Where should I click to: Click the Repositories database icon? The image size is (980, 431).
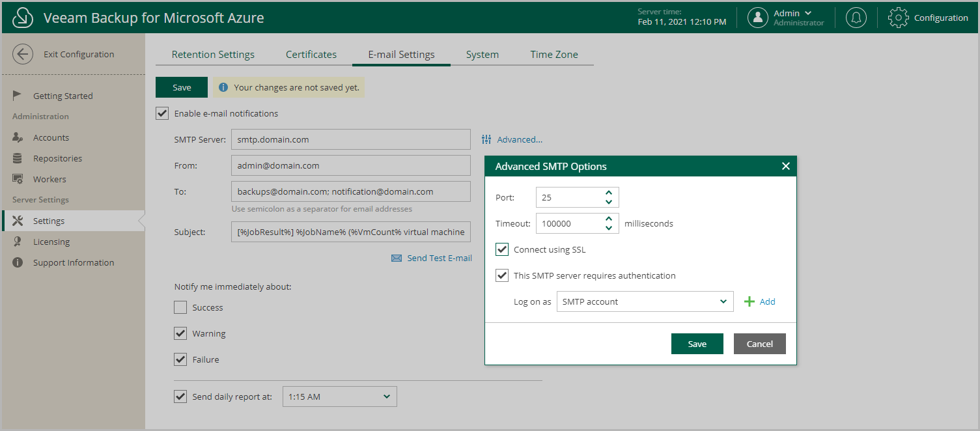tap(18, 158)
